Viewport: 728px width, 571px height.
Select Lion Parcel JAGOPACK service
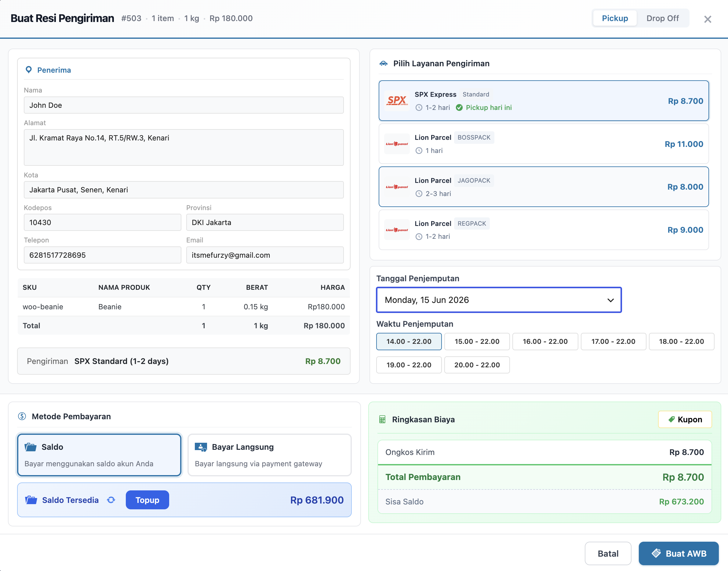click(544, 187)
